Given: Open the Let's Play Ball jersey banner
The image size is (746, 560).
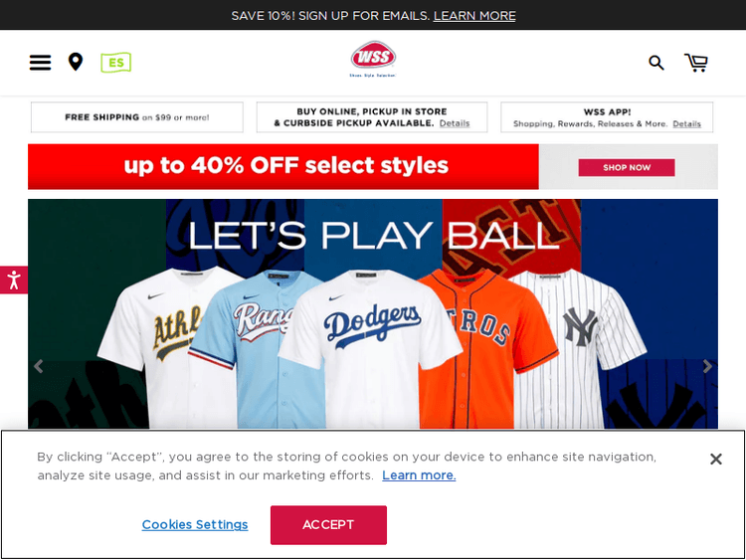Looking at the screenshot, I should coord(373,314).
